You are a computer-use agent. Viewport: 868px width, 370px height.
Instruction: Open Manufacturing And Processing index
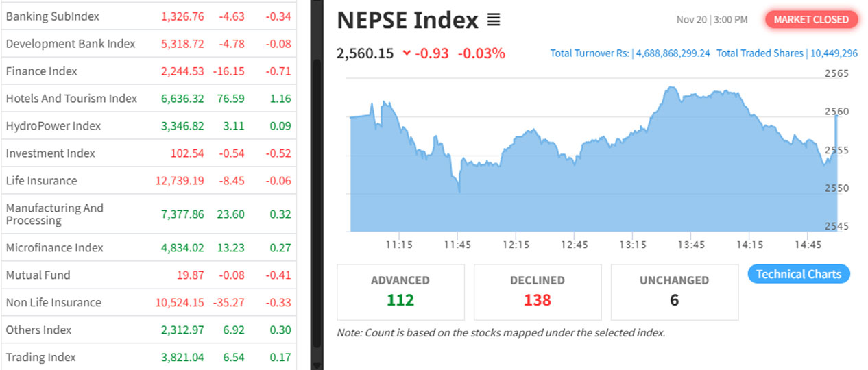pyautogui.click(x=55, y=214)
